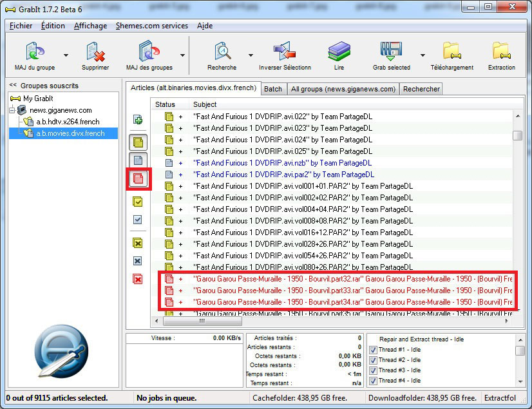Image resolution: width=532 pixels, height=409 pixels.
Task: Select a.b.movies.divx.french group
Action: tap(70, 133)
